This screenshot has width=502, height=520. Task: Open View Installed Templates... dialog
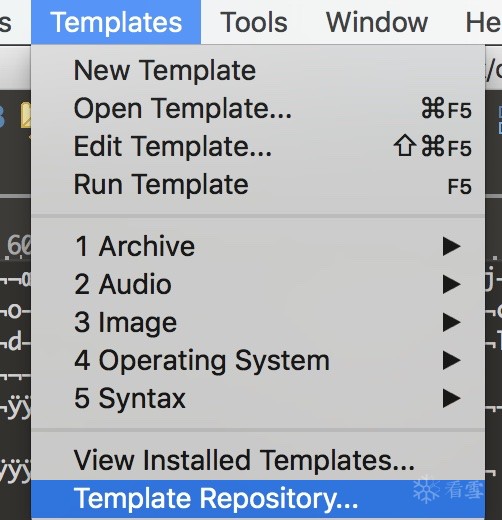tap(258, 460)
